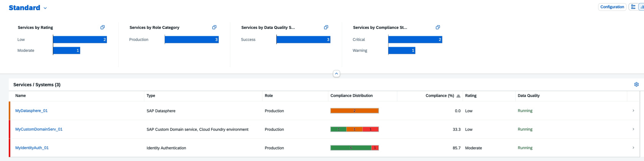644x161 pixels.
Task: Click sort indicator icon on Compliance (%) column
Action: [458, 96]
